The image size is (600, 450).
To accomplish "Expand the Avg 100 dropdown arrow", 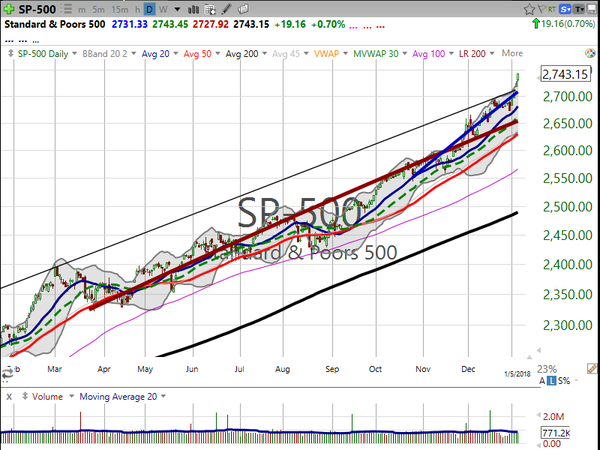I will tap(451, 54).
